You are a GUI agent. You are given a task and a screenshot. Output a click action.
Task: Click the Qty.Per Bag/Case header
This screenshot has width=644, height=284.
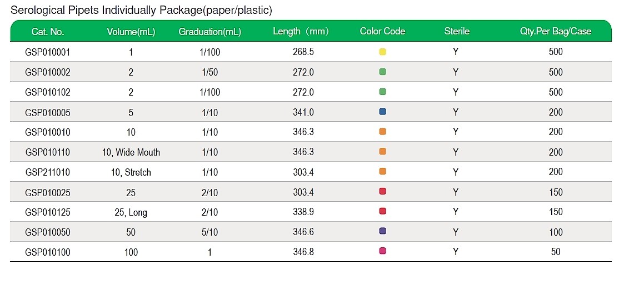pos(556,31)
